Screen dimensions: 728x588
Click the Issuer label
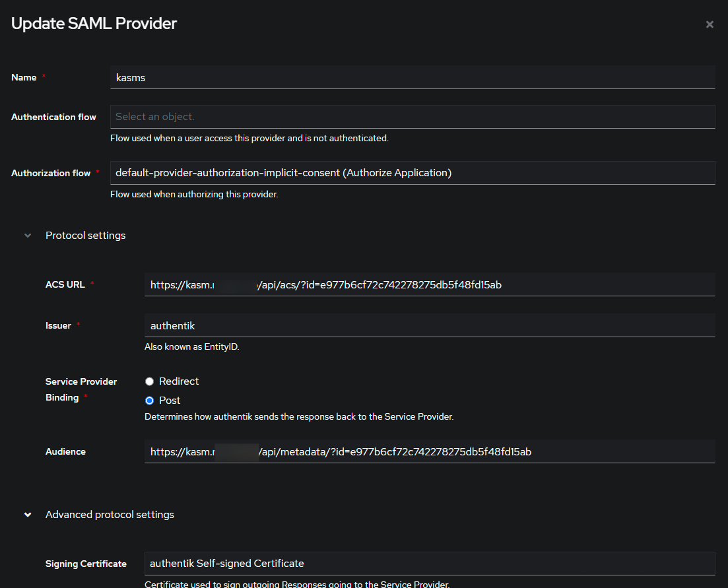pyautogui.click(x=58, y=326)
